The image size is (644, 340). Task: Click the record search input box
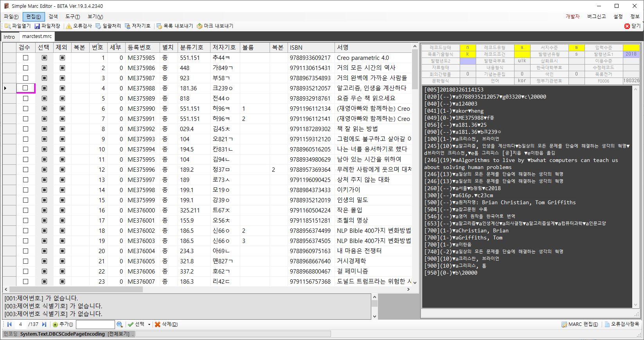tap(95, 324)
